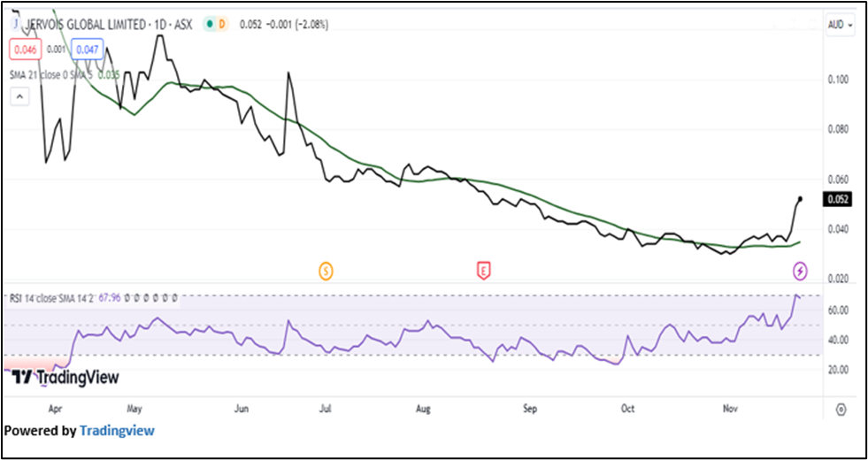
Task: Click the blue 0.047 buy price box
Action: pos(87,50)
